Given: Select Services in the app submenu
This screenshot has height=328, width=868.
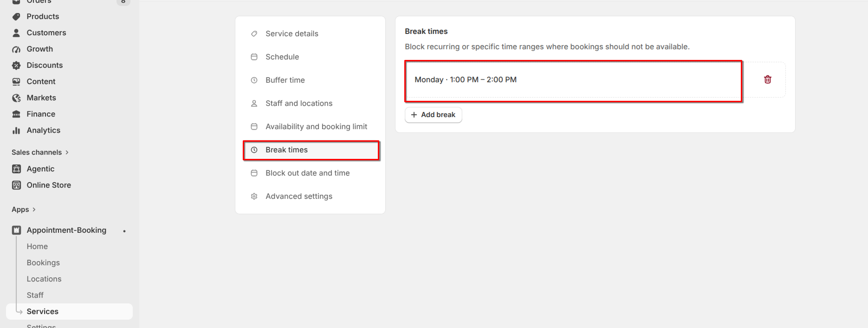Looking at the screenshot, I should pos(69,312).
